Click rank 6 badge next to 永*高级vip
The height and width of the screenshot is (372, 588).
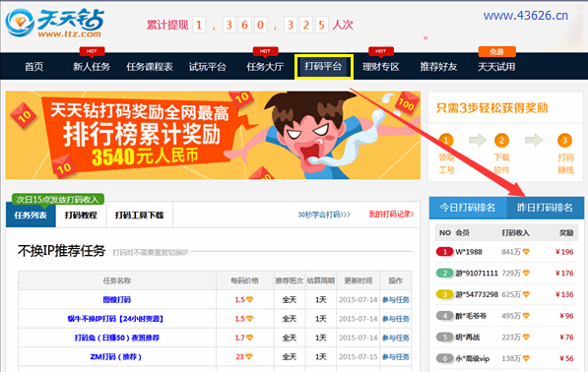pos(445,358)
